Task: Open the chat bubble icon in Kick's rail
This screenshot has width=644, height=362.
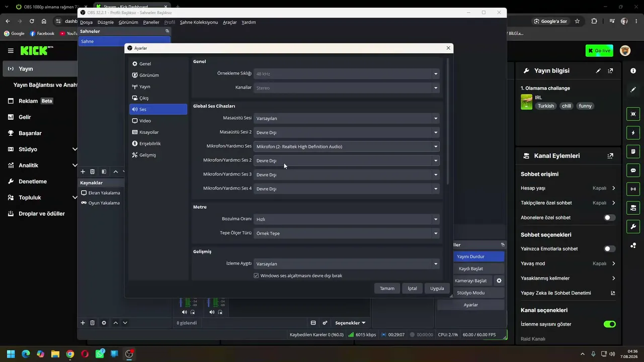Action: click(x=633, y=170)
